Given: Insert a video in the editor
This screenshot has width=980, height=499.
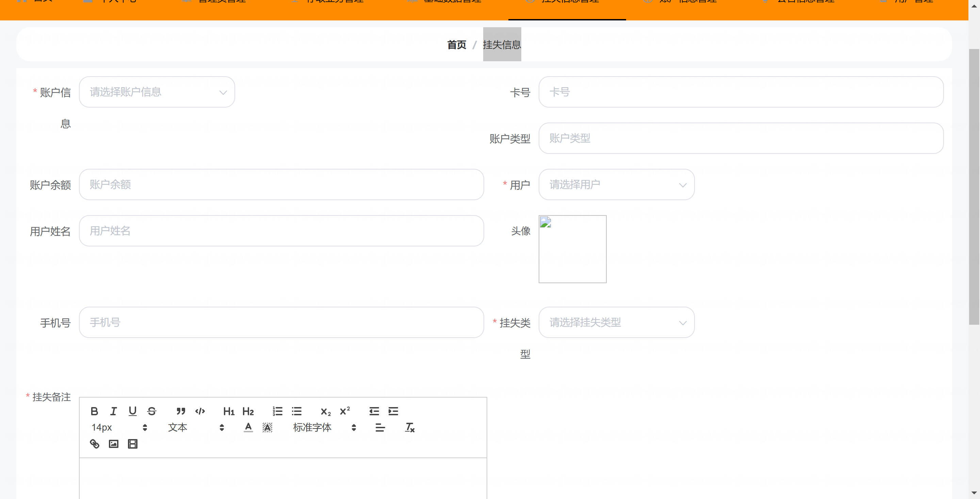Looking at the screenshot, I should point(132,444).
